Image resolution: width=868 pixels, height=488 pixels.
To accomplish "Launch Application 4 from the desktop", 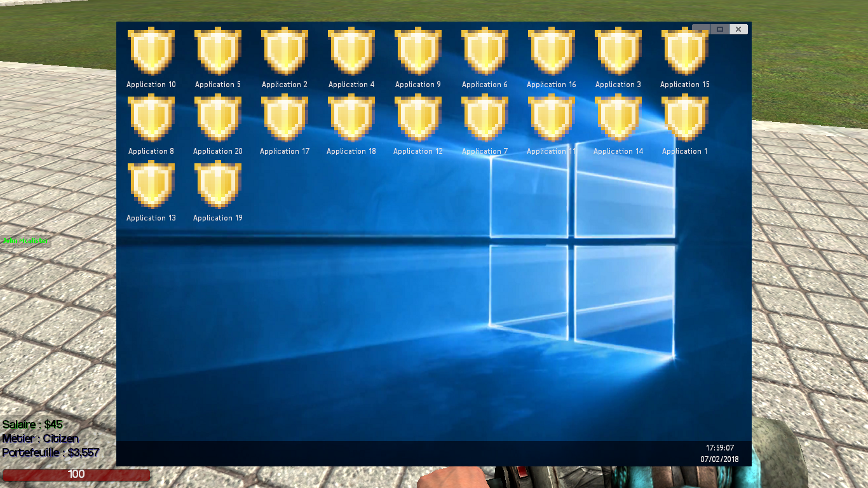I will pyautogui.click(x=351, y=51).
